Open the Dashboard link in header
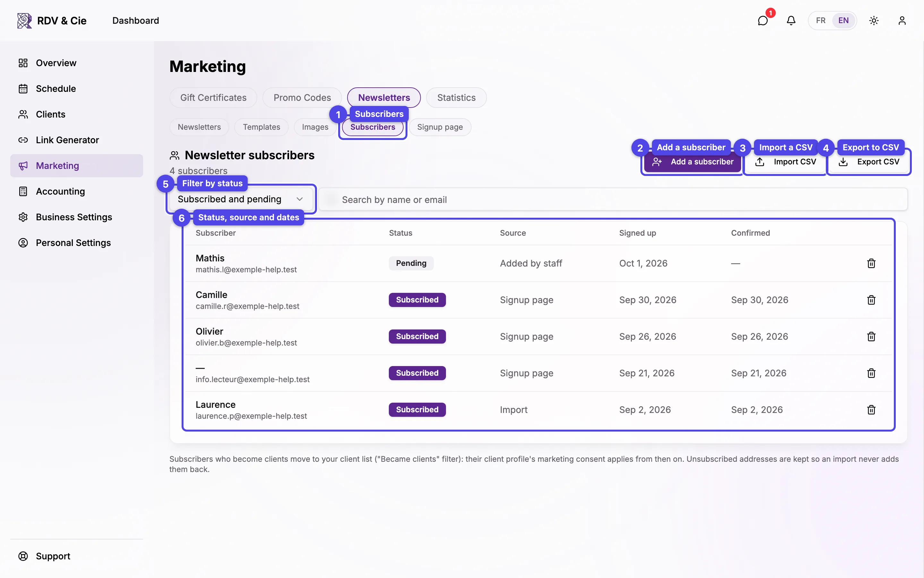Screen dimensions: 924x578 135,20
